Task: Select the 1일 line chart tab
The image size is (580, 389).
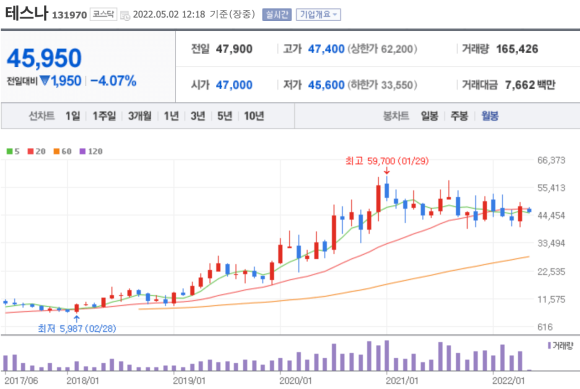Action: tap(73, 116)
